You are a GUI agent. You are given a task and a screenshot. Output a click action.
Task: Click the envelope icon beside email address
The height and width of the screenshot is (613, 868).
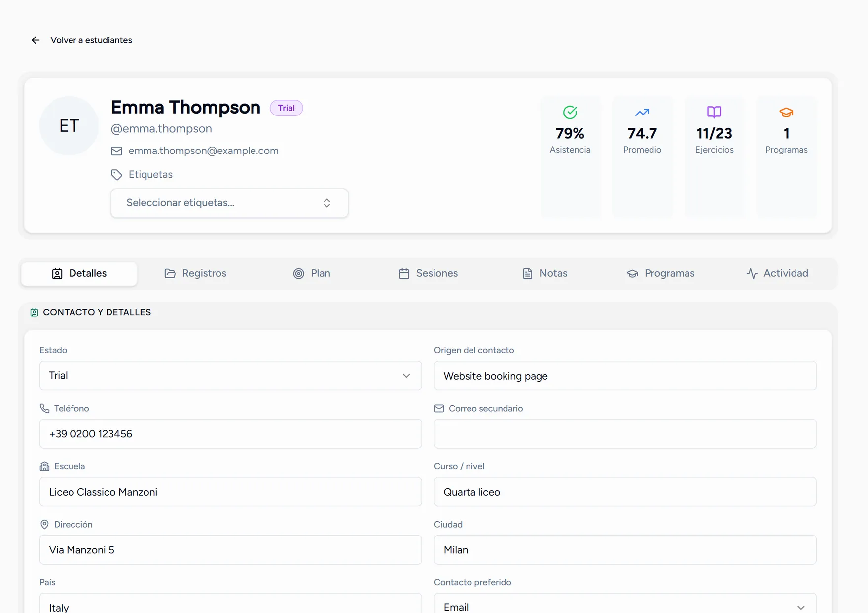point(116,151)
